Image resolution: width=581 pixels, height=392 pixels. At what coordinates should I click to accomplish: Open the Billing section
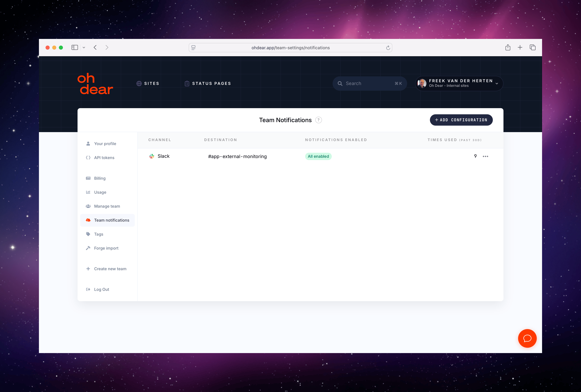point(107,178)
